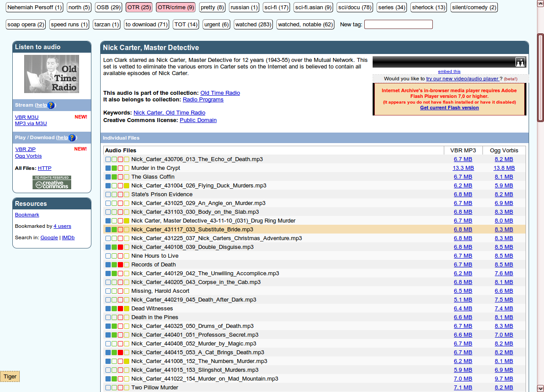
Task: Open the Ogg Vorbis download link in sidebar
Action: pos(29,156)
